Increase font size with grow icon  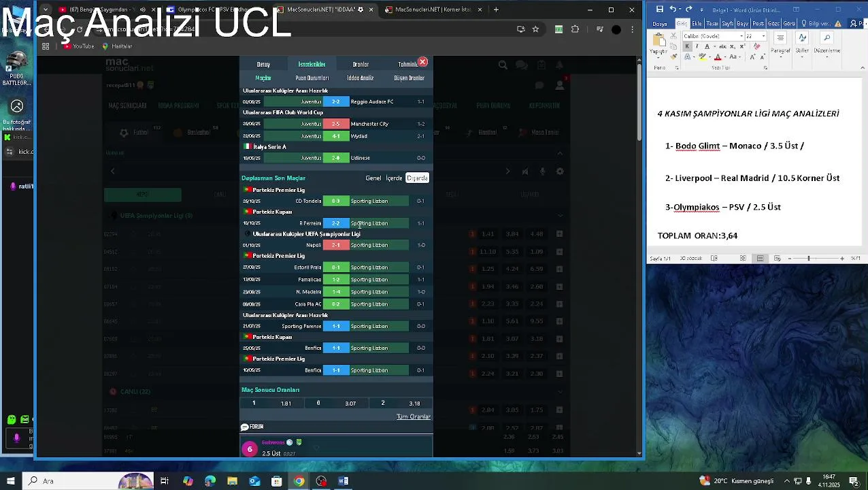click(x=752, y=56)
